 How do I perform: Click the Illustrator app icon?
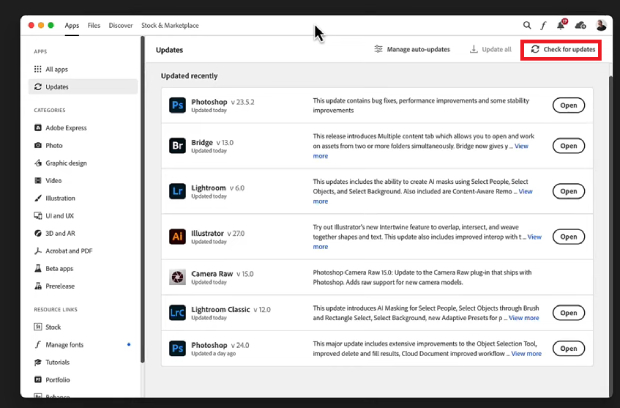pyautogui.click(x=177, y=237)
